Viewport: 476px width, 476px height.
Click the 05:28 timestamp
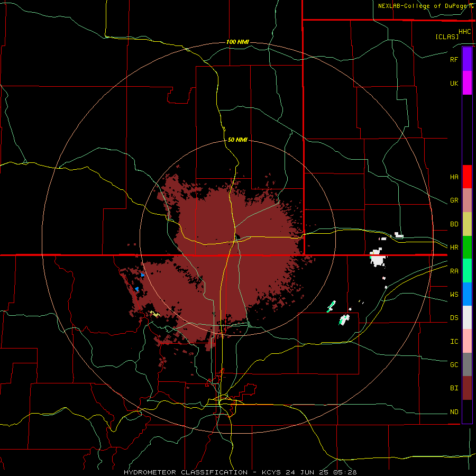click(345, 472)
